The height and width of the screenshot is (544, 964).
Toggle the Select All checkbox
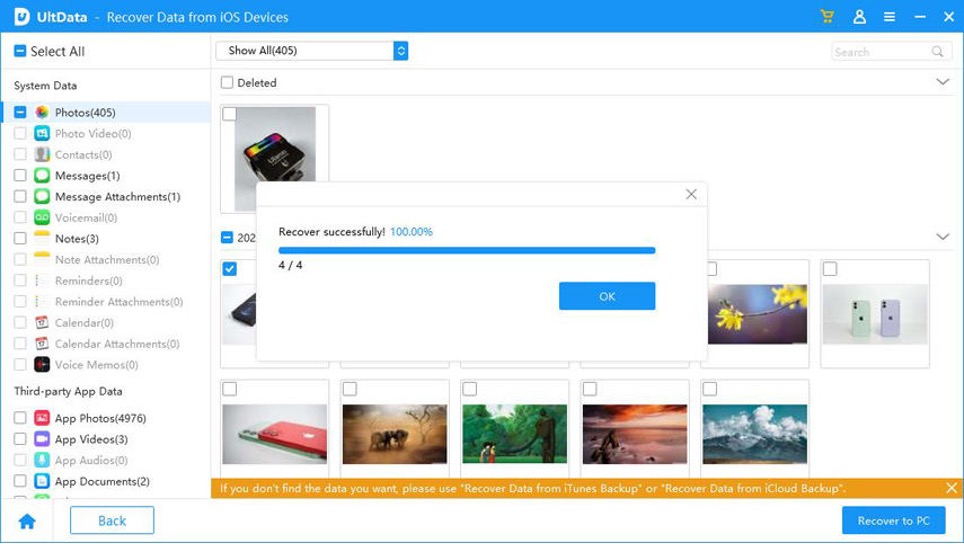20,51
